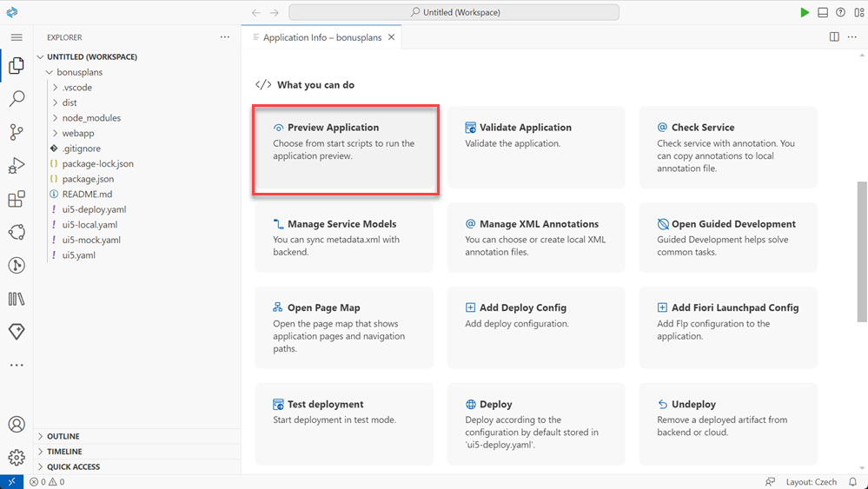
Task: Open the Customize Layout icon
Action: click(858, 12)
